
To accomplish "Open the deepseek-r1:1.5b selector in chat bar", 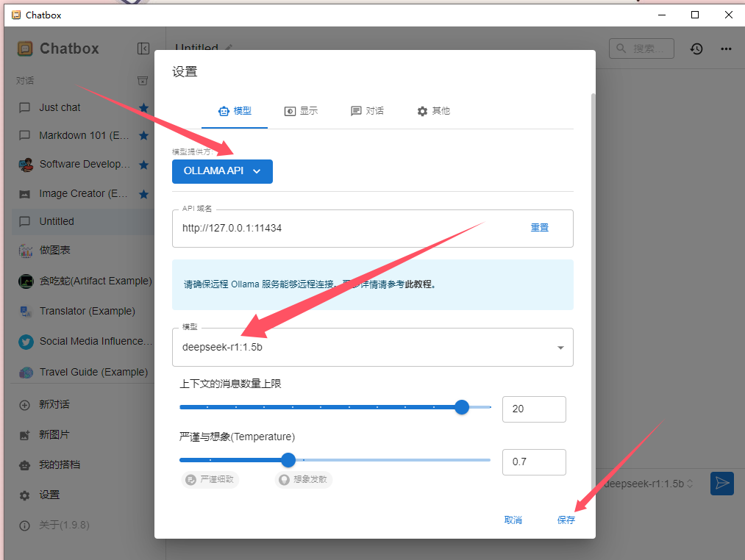I will [x=649, y=484].
